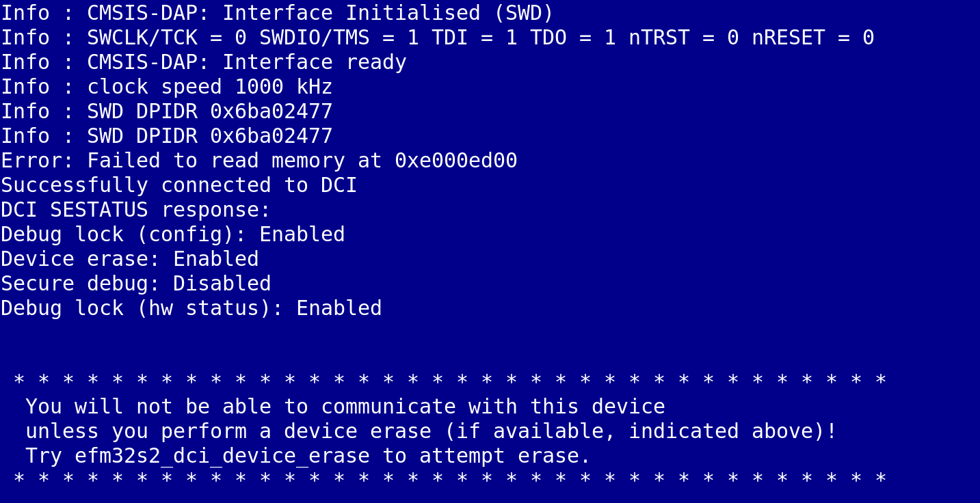Click the "Interface Initialised (SWD)" log line
This screenshot has width=980, height=503.
click(x=277, y=13)
